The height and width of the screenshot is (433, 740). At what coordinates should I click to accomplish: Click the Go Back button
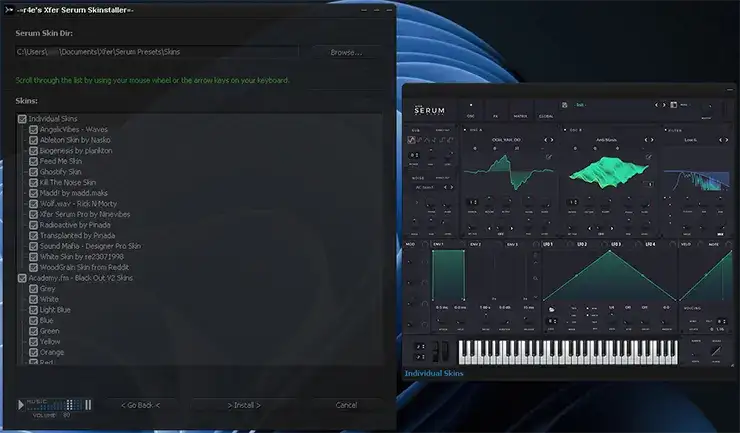pos(141,405)
